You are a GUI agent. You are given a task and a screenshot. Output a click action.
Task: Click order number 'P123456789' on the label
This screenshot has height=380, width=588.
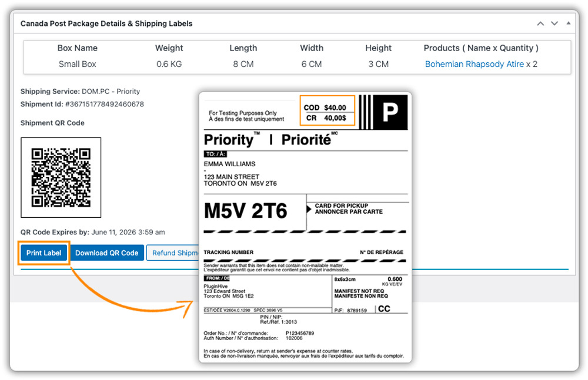300,333
